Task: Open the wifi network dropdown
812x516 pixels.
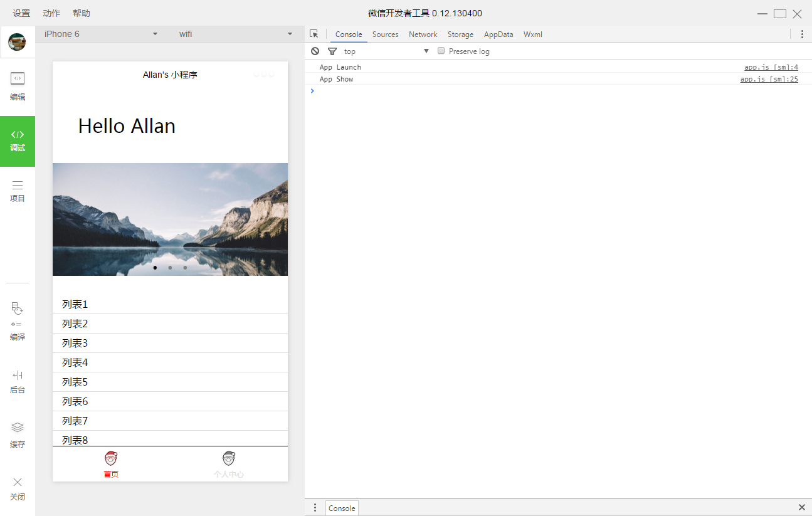Action: coord(236,34)
